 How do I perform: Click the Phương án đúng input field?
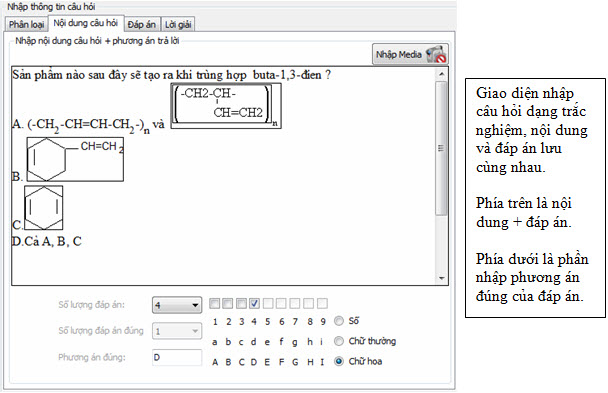(x=177, y=357)
